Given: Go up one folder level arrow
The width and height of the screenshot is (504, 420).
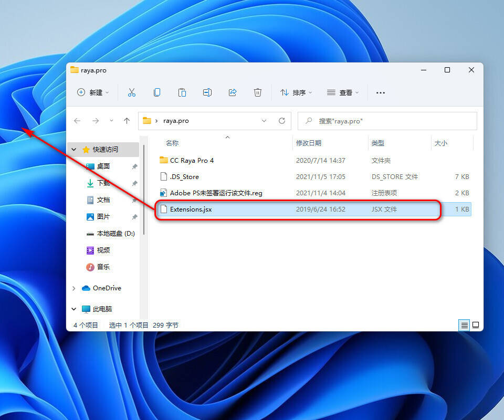Looking at the screenshot, I should pyautogui.click(x=127, y=121).
